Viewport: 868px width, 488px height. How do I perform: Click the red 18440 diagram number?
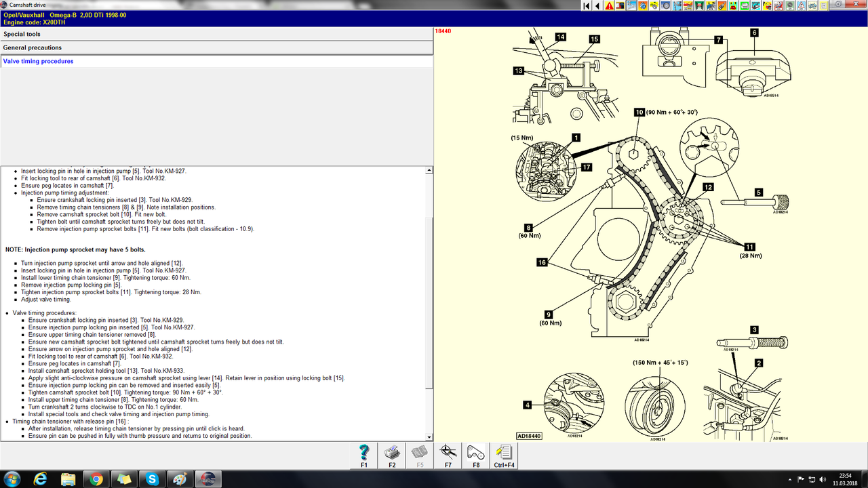tap(443, 31)
